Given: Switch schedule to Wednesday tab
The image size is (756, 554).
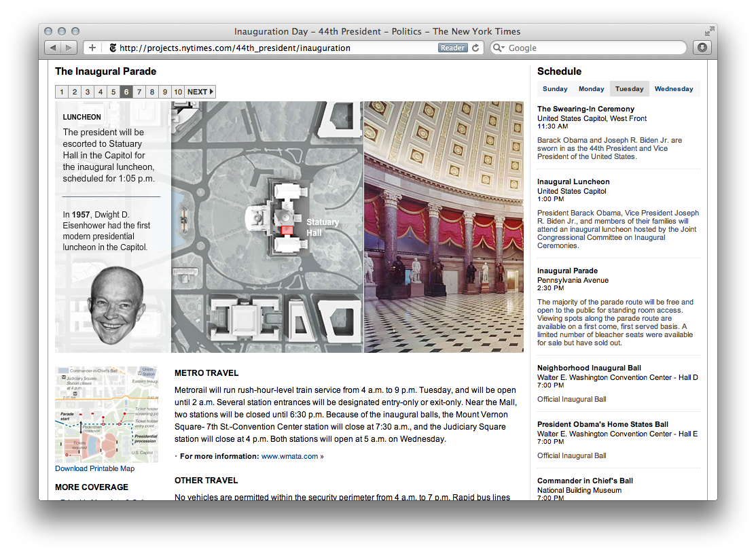Looking at the screenshot, I should (674, 89).
